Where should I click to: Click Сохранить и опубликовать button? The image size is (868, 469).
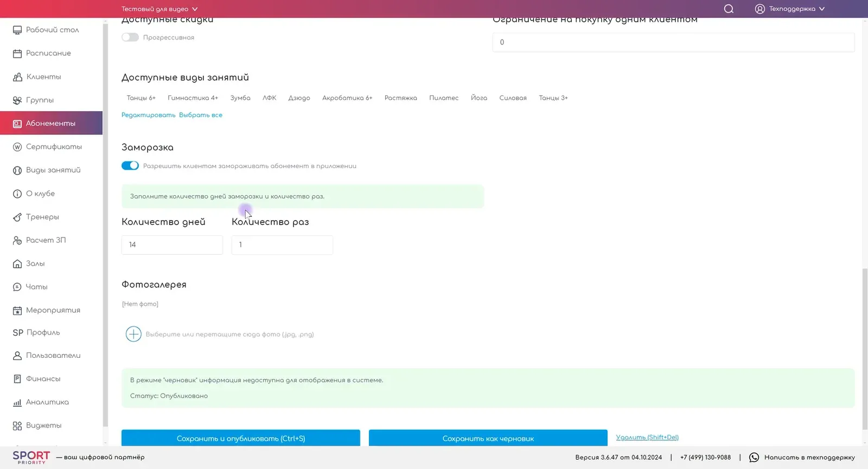(241, 438)
